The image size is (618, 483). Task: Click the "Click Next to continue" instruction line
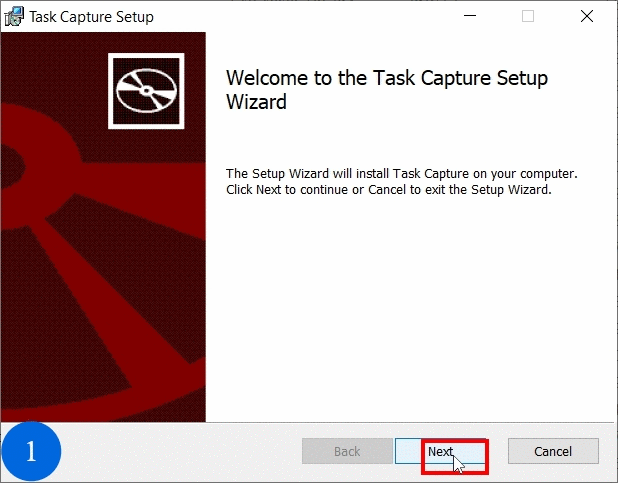(x=389, y=189)
